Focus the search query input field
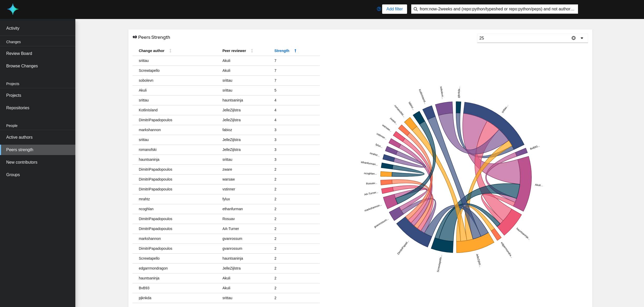This screenshot has width=644, height=307. tap(496, 9)
